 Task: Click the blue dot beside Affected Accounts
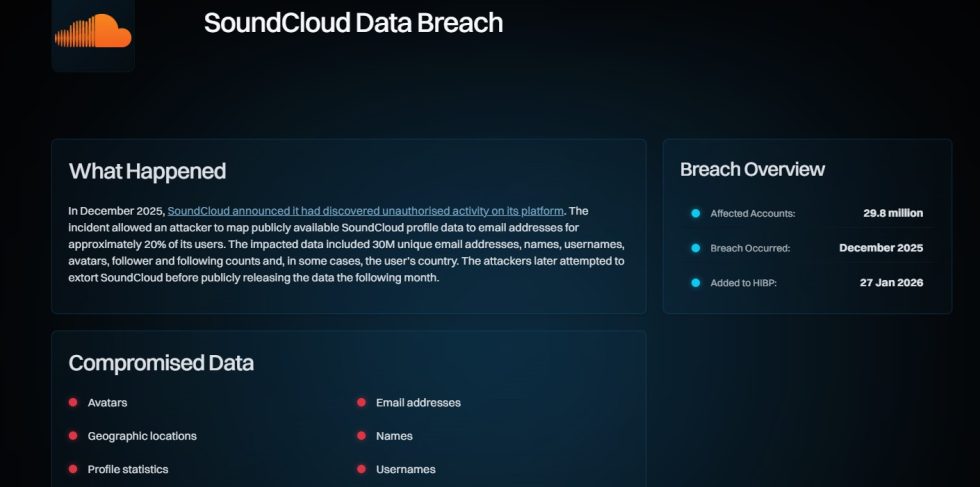coord(695,213)
